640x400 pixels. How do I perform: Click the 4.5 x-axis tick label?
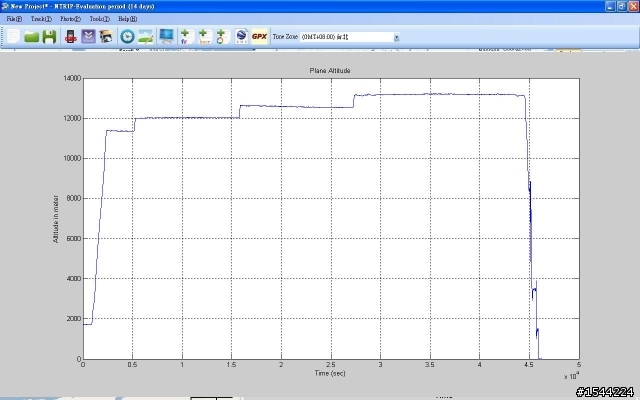[x=529, y=364]
